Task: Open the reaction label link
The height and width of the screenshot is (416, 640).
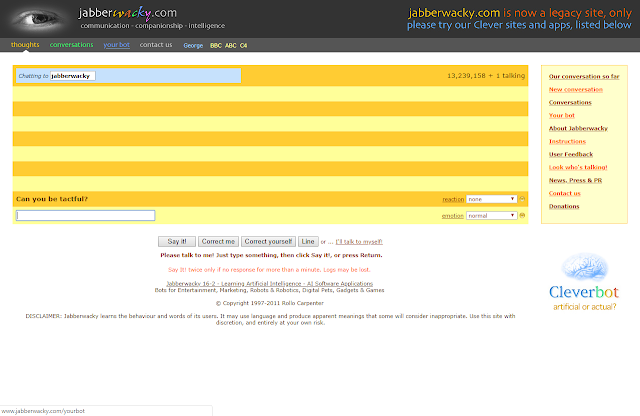Action: pos(453,199)
